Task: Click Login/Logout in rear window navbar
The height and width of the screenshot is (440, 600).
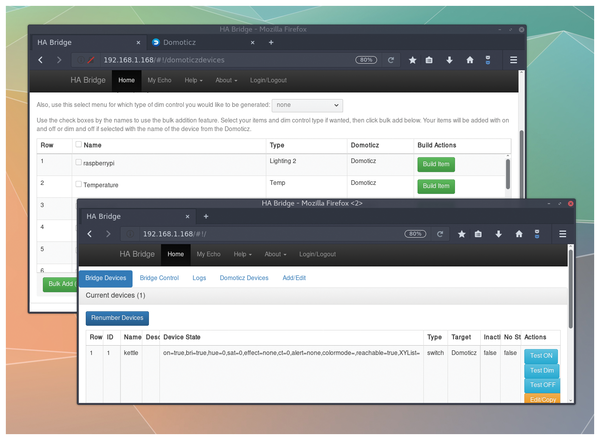Action: [268, 80]
